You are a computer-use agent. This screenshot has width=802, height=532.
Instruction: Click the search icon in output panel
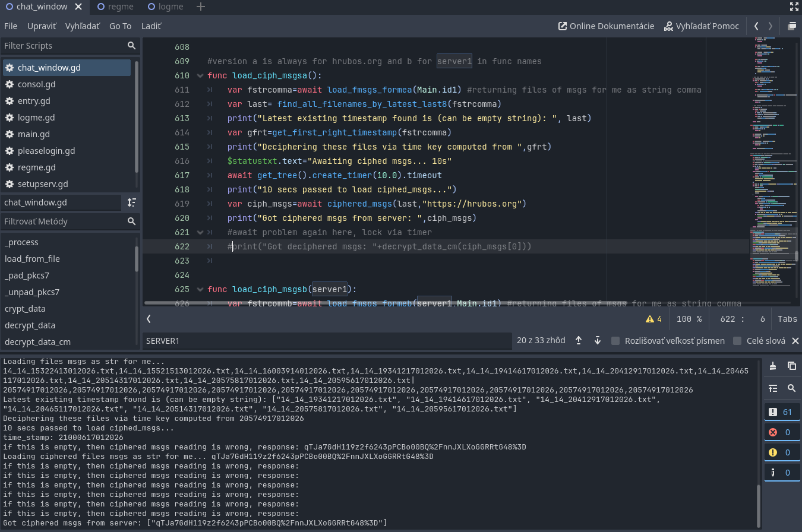pos(791,388)
